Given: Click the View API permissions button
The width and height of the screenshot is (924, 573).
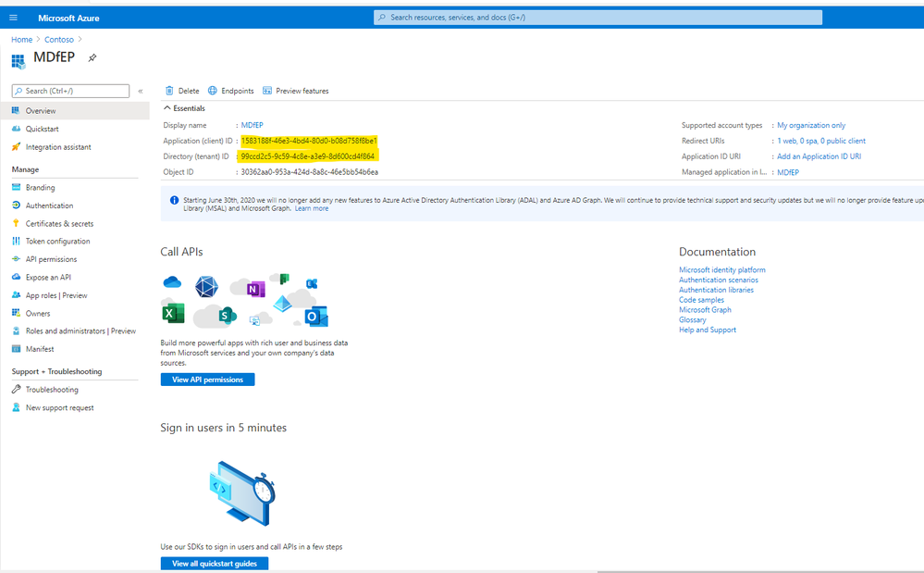Looking at the screenshot, I should pos(207,380).
